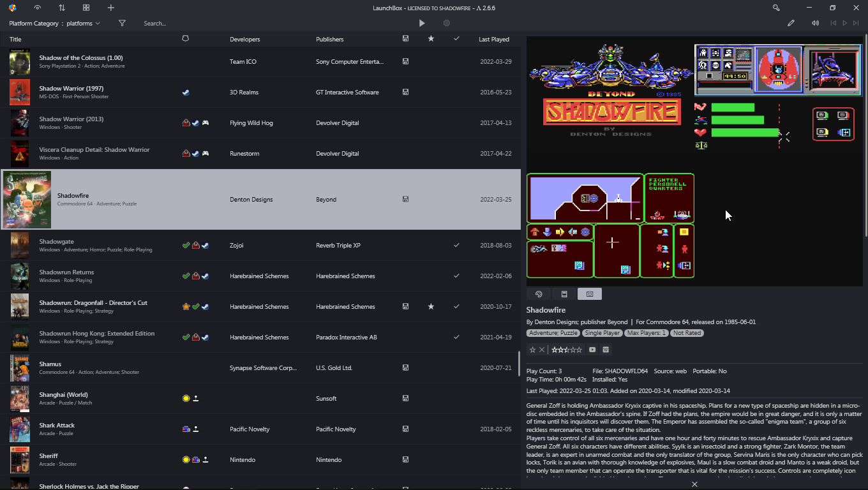Select the Shamus game row
Screen dimensions: 868x490
(x=260, y=368)
